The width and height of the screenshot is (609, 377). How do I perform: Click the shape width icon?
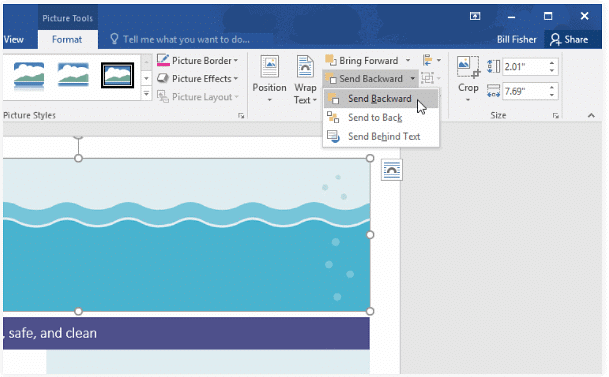(493, 91)
